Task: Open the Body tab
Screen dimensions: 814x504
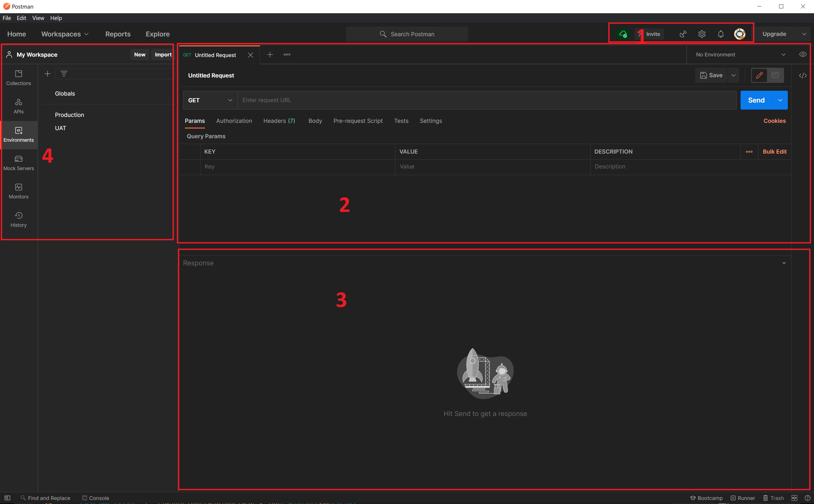Action: (x=315, y=121)
